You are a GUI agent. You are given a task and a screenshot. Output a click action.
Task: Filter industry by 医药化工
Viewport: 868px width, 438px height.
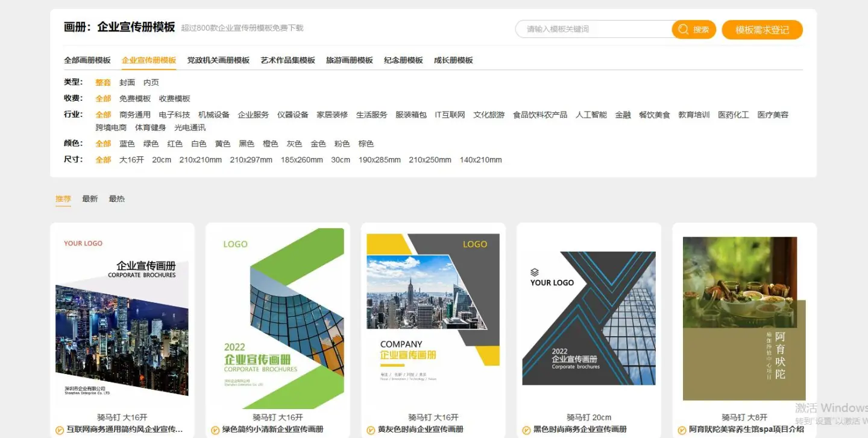[734, 115]
